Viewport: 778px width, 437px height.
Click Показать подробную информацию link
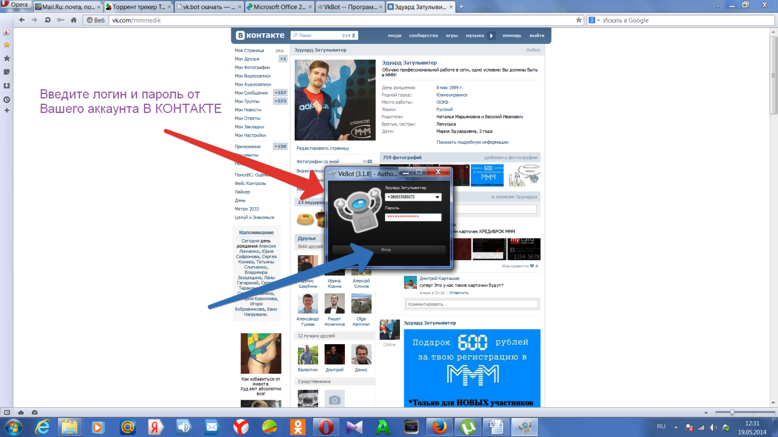tap(472, 142)
